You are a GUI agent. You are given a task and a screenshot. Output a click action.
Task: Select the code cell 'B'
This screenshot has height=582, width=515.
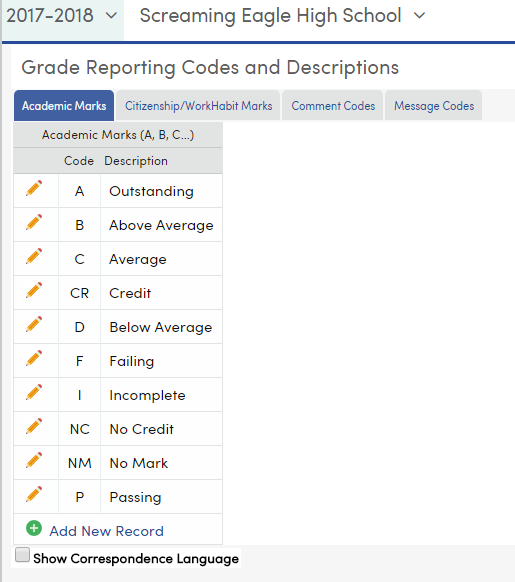[79, 225]
